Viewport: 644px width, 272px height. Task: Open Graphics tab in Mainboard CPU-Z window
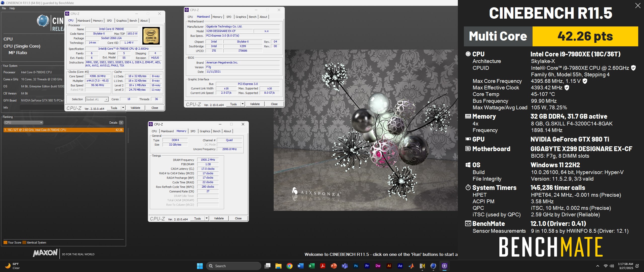point(241,17)
